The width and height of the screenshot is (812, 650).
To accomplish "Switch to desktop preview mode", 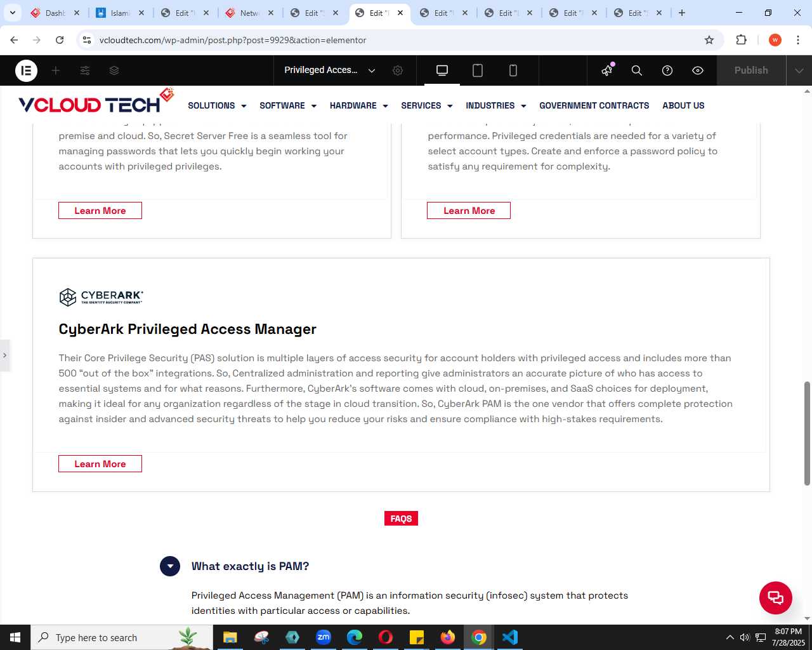I will (442, 70).
